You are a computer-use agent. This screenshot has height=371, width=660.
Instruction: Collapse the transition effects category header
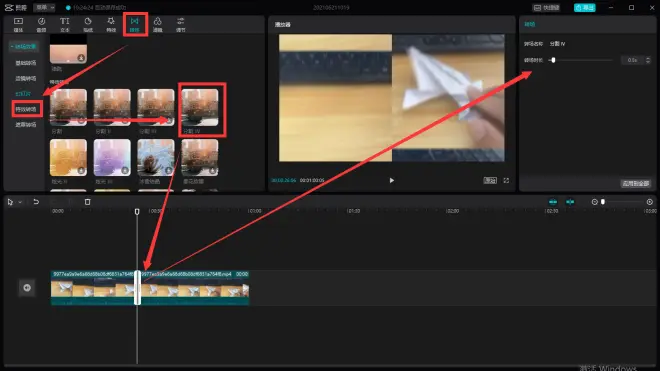click(24, 46)
